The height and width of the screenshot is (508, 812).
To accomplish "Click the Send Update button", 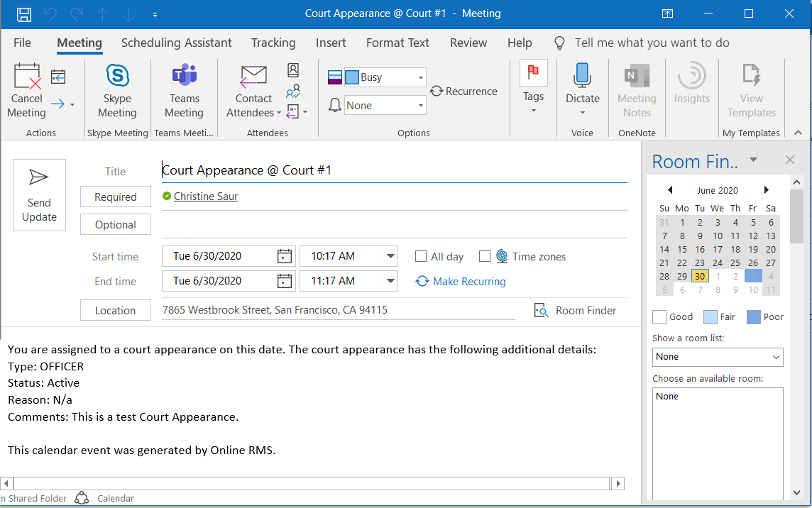I will tap(39, 195).
